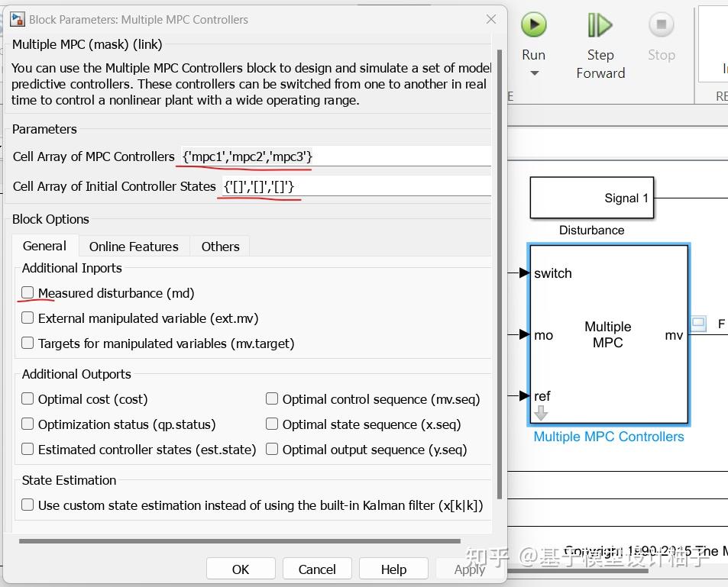728x587 pixels.
Task: Enable Measured disturbance (md) checkbox
Action: click(28, 292)
